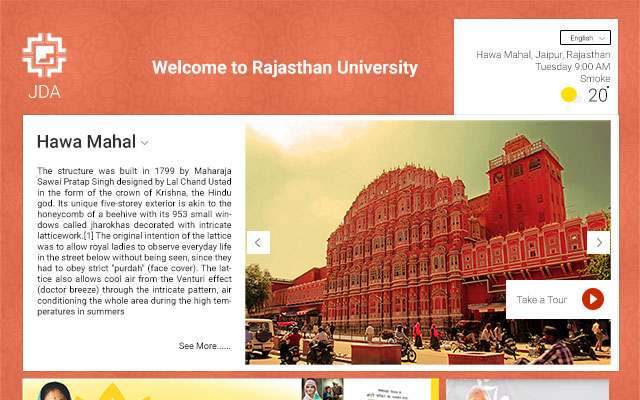Click the JDA text under the logo
This screenshot has width=640, height=400.
coord(44,92)
